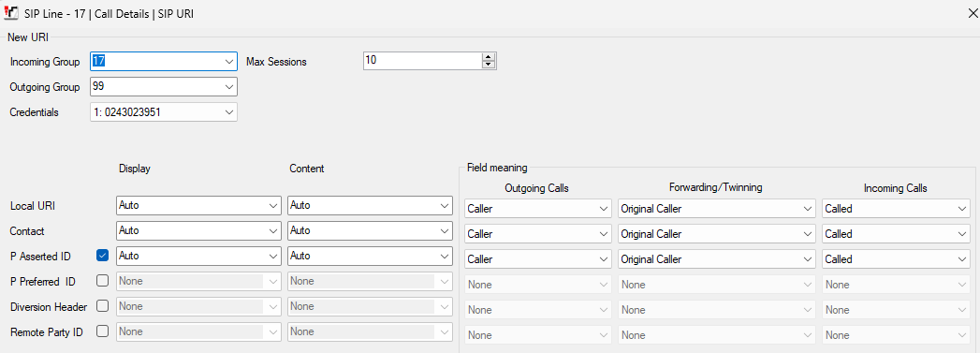980x353 pixels.
Task: Click the Field meaning group label
Action: [x=498, y=168]
